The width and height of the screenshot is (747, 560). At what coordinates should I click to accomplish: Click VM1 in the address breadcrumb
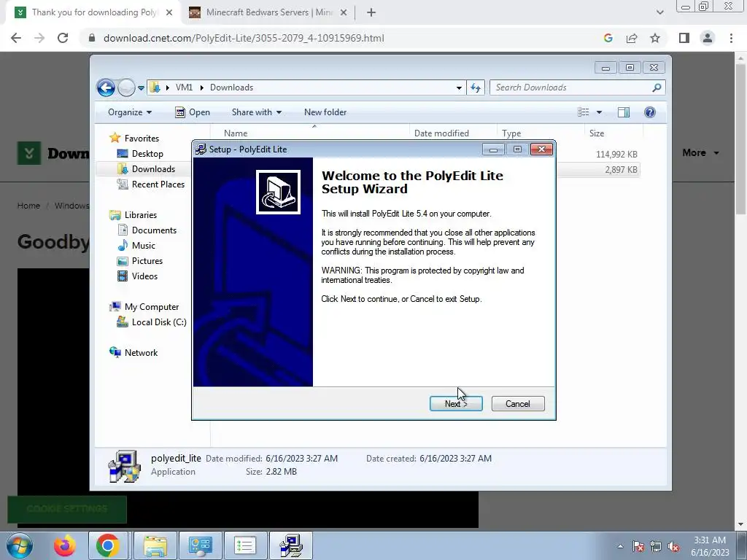(x=184, y=87)
